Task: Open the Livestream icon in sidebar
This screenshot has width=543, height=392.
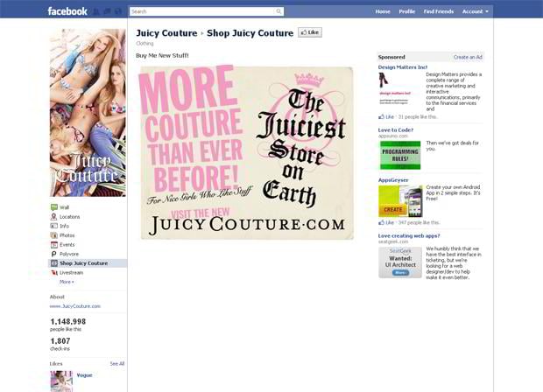Action: pos(53,273)
